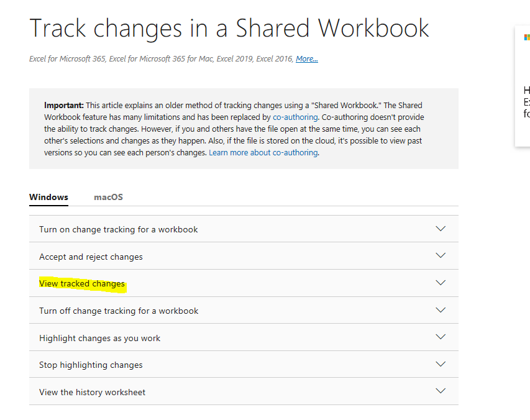Click the chevron beside 'Highlight changes as you work'
Viewport: 530px width, 420px height.
(x=441, y=337)
